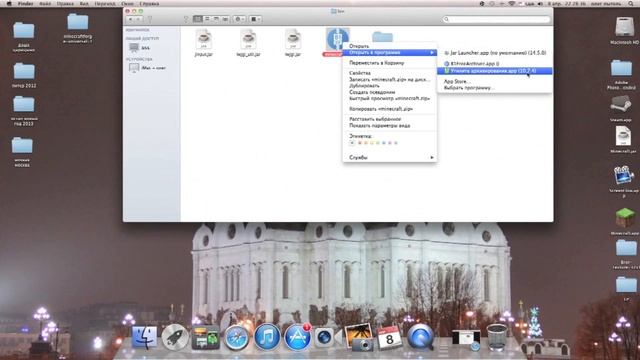Image resolution: width=640 pixels, height=360 pixels.
Task: Open Spotlight search in menu bar
Action: [631, 3]
